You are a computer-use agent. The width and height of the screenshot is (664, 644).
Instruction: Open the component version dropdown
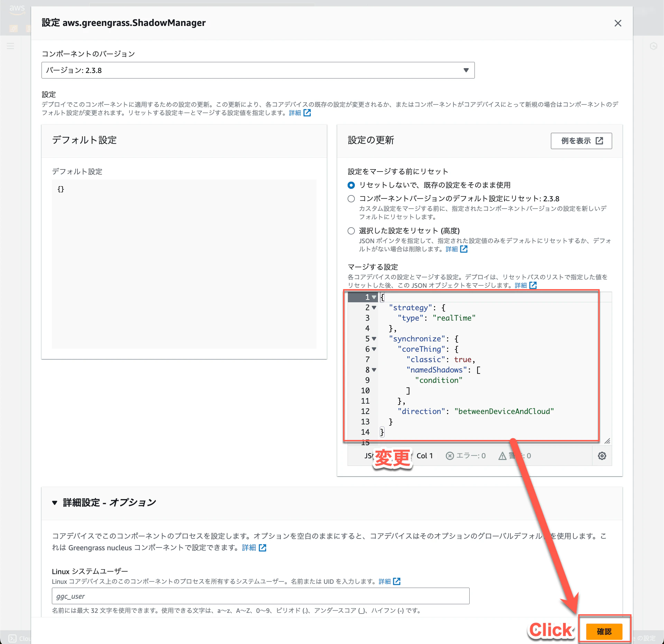tap(258, 70)
